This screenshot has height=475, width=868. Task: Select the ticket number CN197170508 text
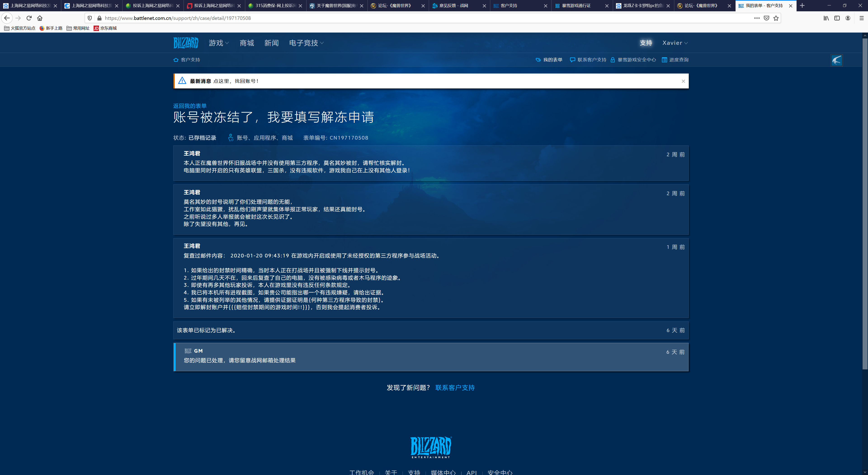point(349,138)
